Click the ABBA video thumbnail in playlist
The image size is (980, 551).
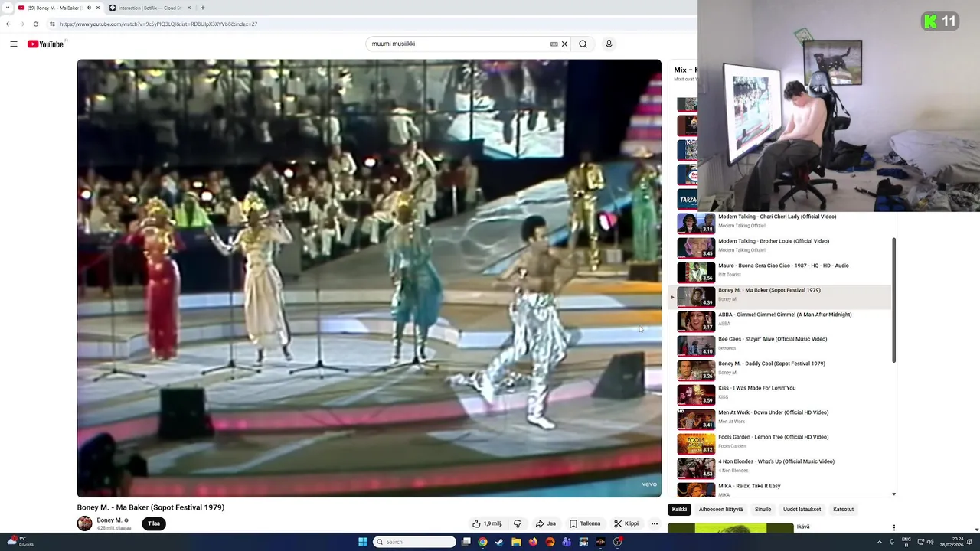click(x=696, y=321)
